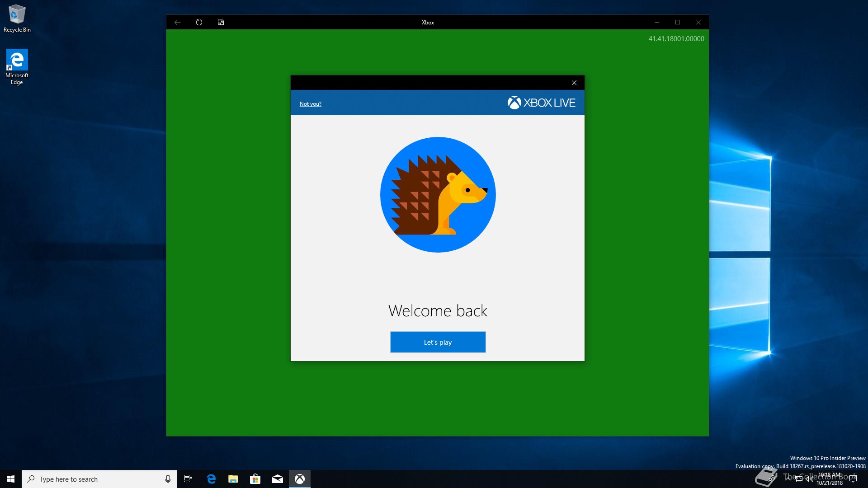Open File Explorer from the taskbar
Screen dimensions: 868x488
(233, 479)
